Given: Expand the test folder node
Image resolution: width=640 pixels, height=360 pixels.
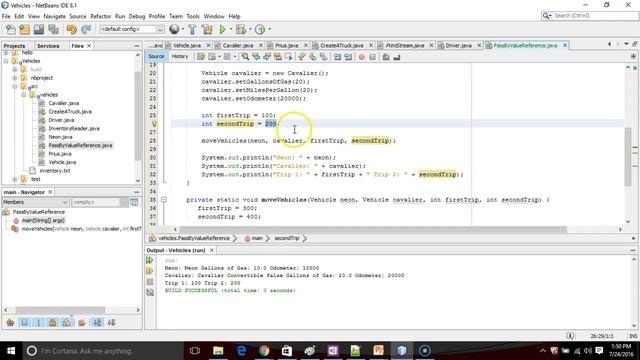Looking at the screenshot, I should click(x=15, y=179).
